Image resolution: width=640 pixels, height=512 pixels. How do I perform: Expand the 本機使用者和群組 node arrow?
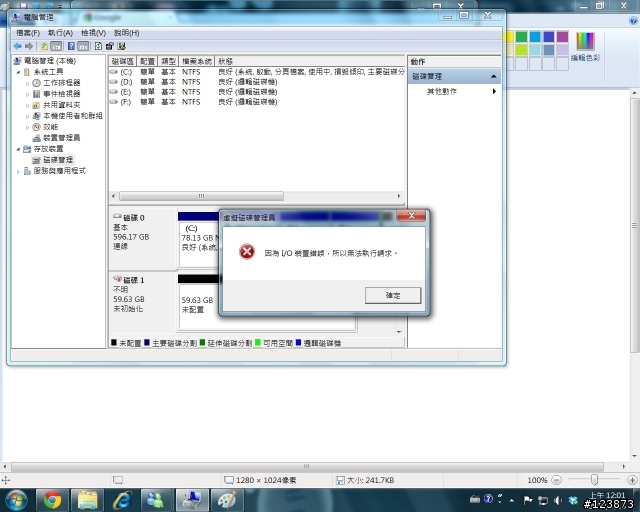click(x=27, y=116)
